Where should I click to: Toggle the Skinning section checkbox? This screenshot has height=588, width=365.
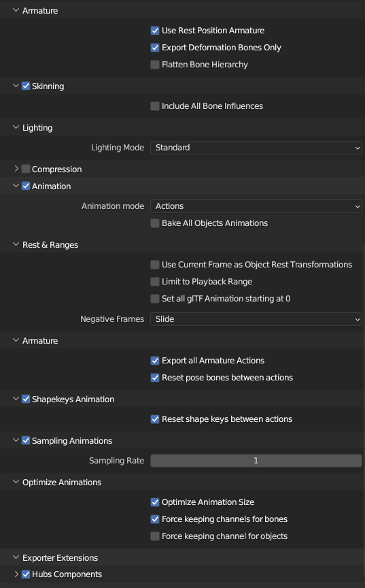coord(26,86)
